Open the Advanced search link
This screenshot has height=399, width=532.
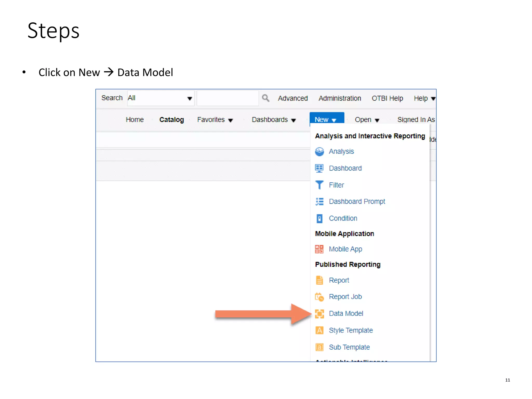click(x=293, y=98)
